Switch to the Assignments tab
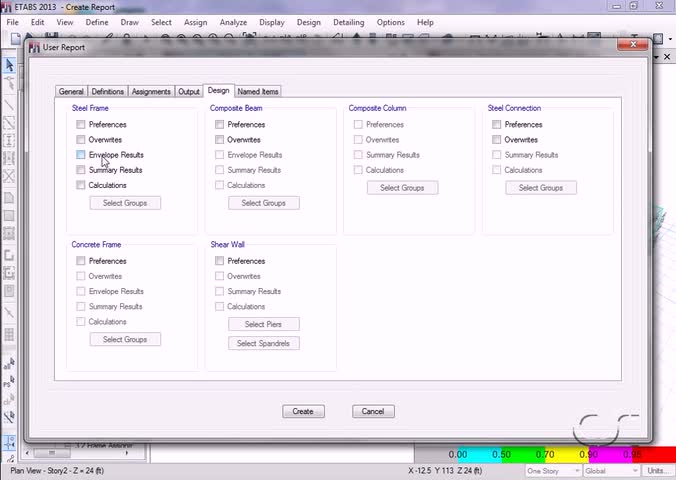 point(151,91)
